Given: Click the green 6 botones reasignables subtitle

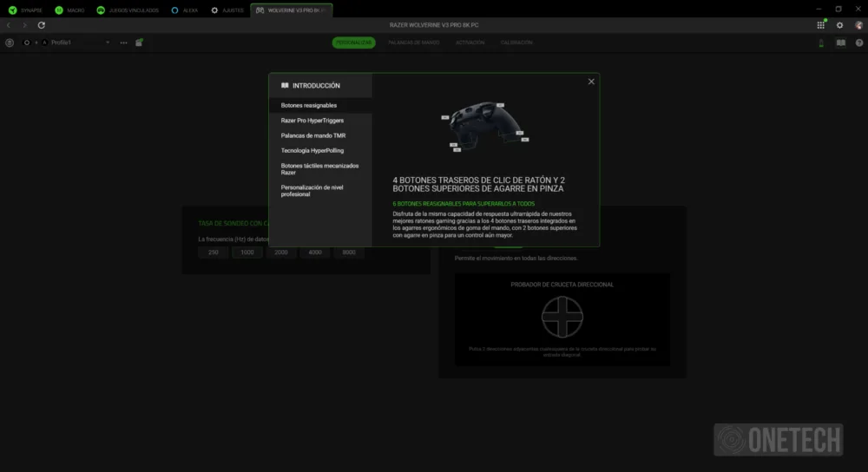Looking at the screenshot, I should tap(464, 204).
